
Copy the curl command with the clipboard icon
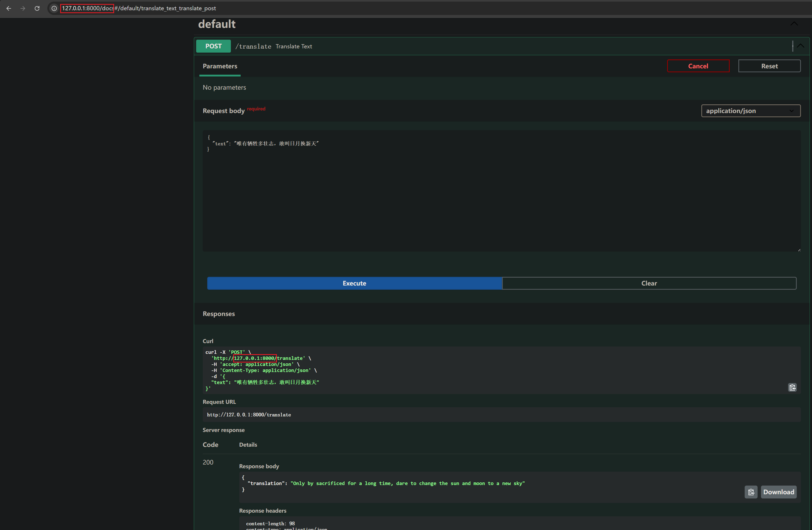point(792,388)
